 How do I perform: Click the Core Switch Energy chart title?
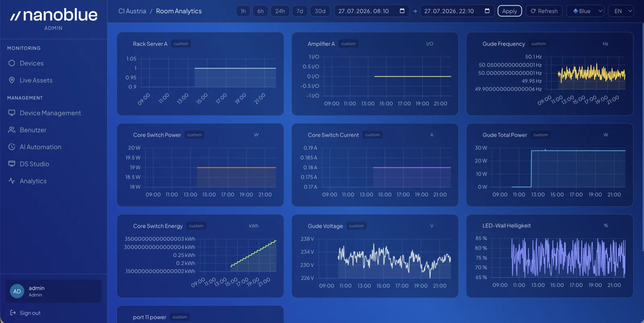pos(158,226)
